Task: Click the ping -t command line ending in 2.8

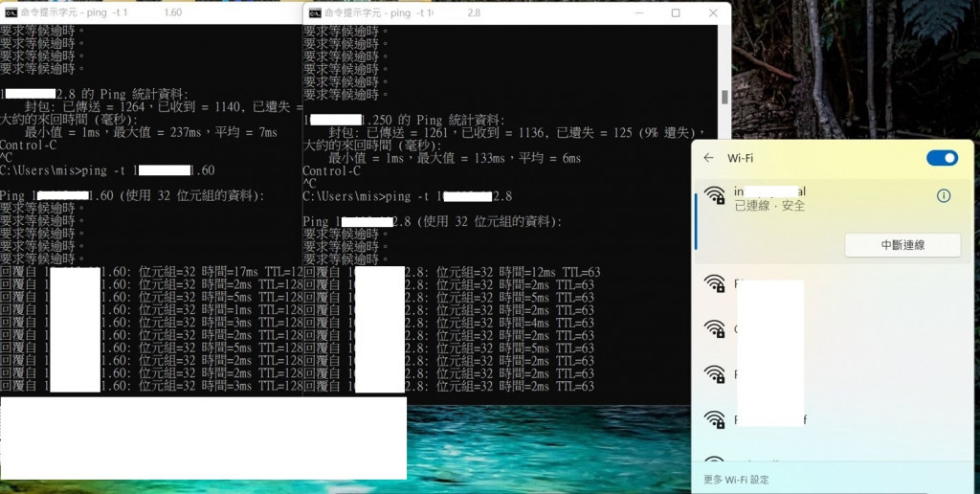Action: coord(408,196)
